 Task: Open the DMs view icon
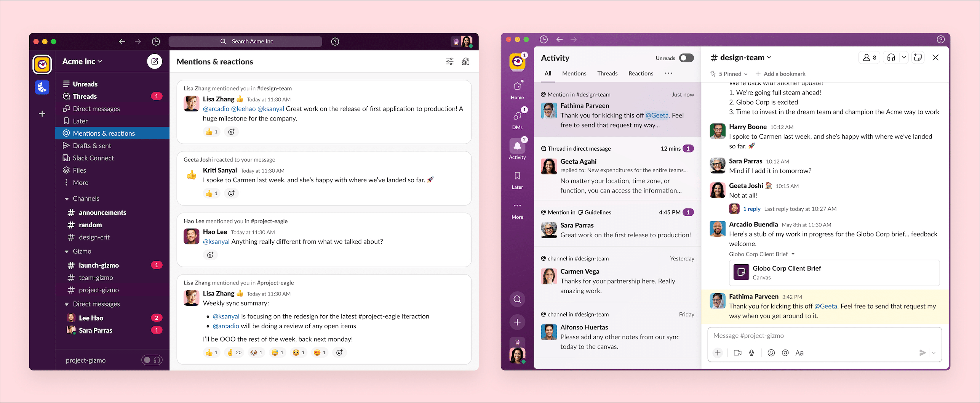coord(517,116)
